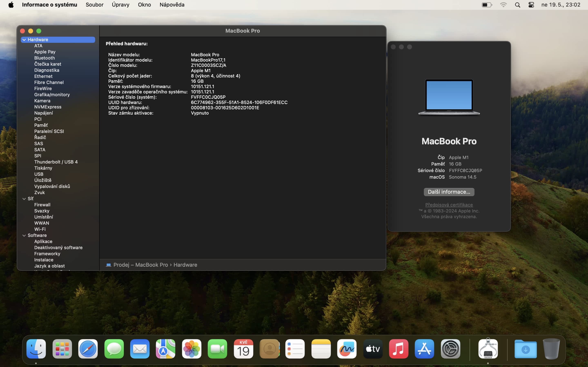
Task: Click the Další informace... button
Action: [x=449, y=192]
